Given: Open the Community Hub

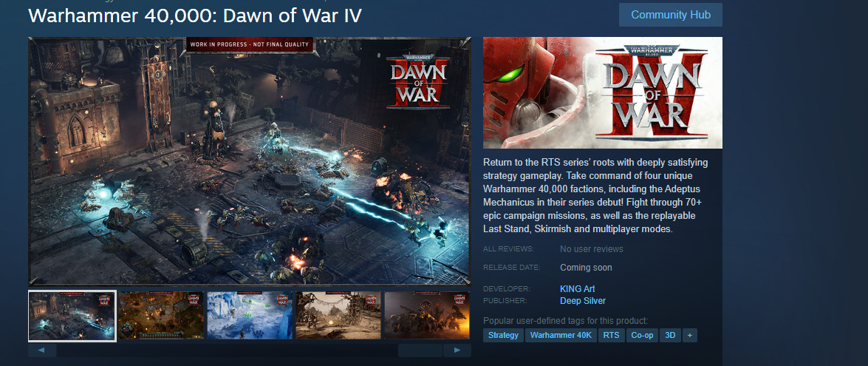Looking at the screenshot, I should (x=670, y=15).
